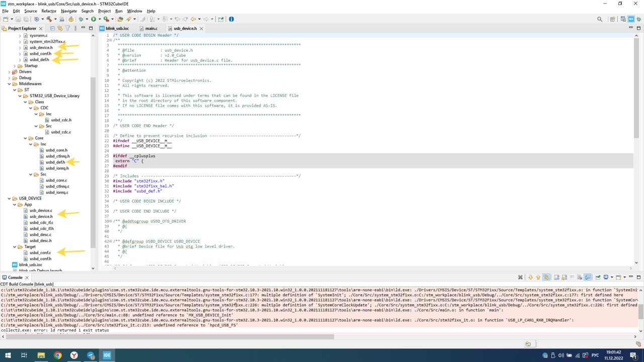Switch to the Device Configuration MX perspective
This screenshot has height=362, width=644.
631,19
